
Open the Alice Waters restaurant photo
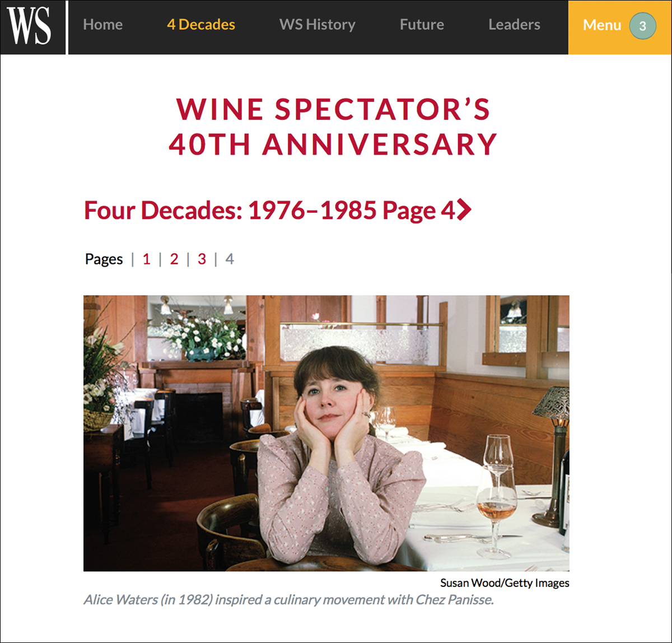[x=326, y=433]
